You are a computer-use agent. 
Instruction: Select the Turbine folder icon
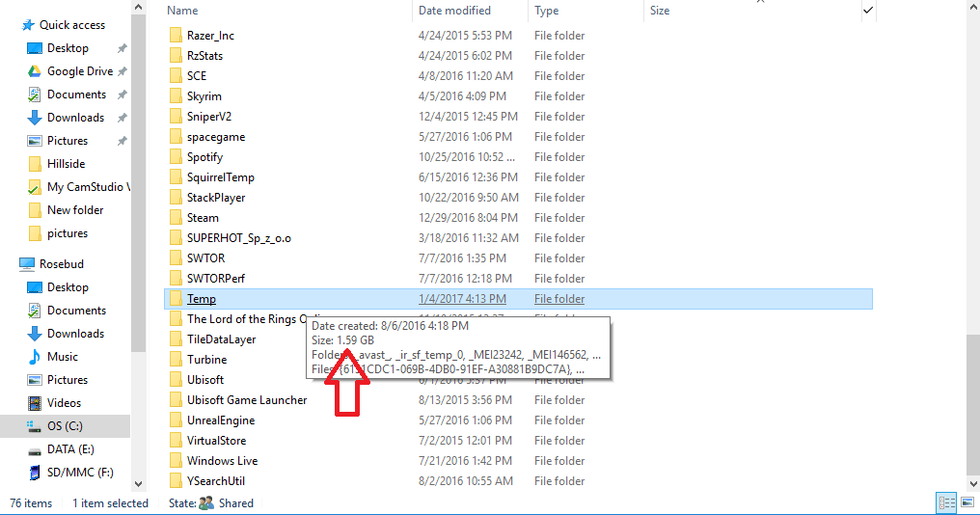click(x=176, y=360)
